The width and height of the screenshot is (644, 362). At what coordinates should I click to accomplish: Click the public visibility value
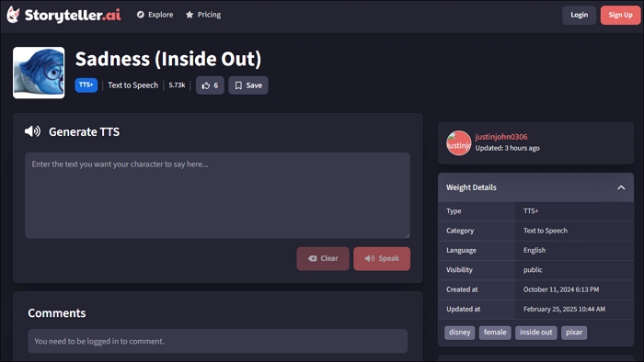point(533,270)
